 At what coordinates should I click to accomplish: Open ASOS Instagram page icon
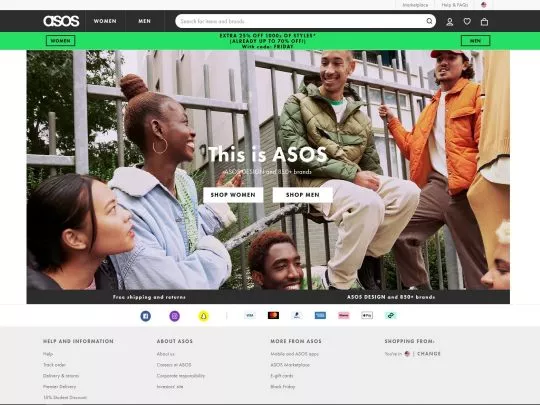click(175, 316)
